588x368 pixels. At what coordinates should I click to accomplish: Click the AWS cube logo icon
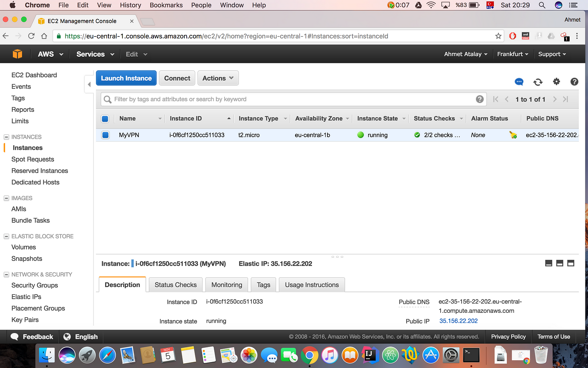[x=17, y=54]
